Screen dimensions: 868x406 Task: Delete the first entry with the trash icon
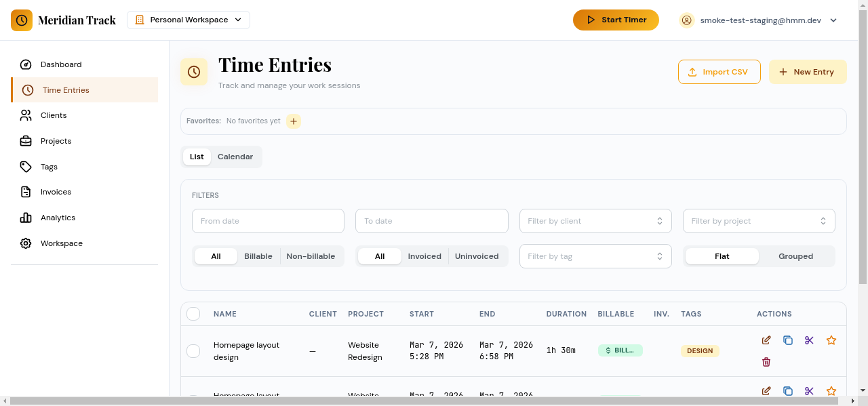(766, 362)
